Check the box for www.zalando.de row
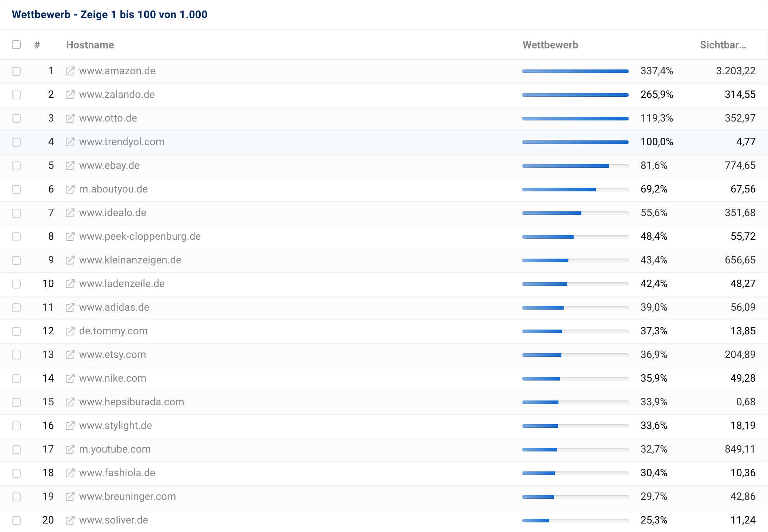The width and height of the screenshot is (768, 532). (16, 95)
